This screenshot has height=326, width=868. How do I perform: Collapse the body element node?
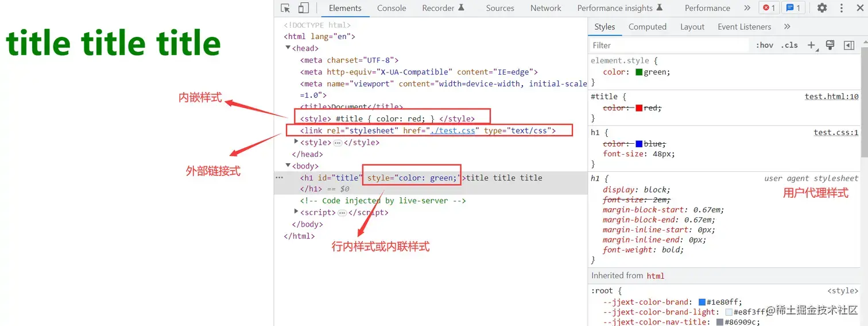coord(288,166)
